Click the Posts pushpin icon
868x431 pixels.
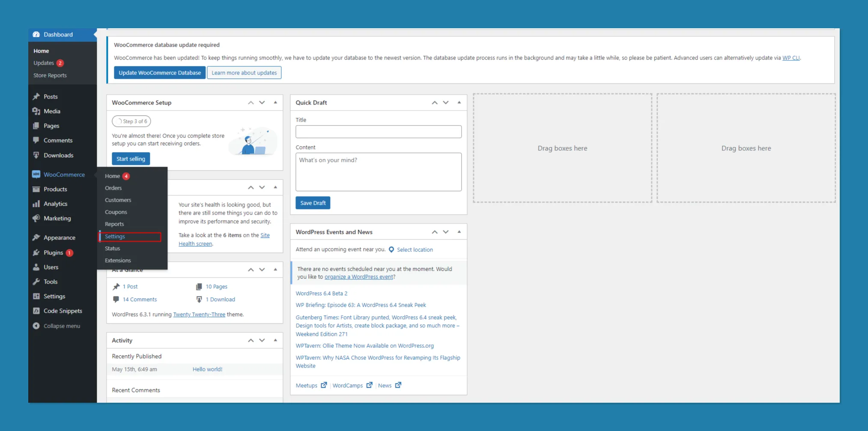tap(36, 96)
